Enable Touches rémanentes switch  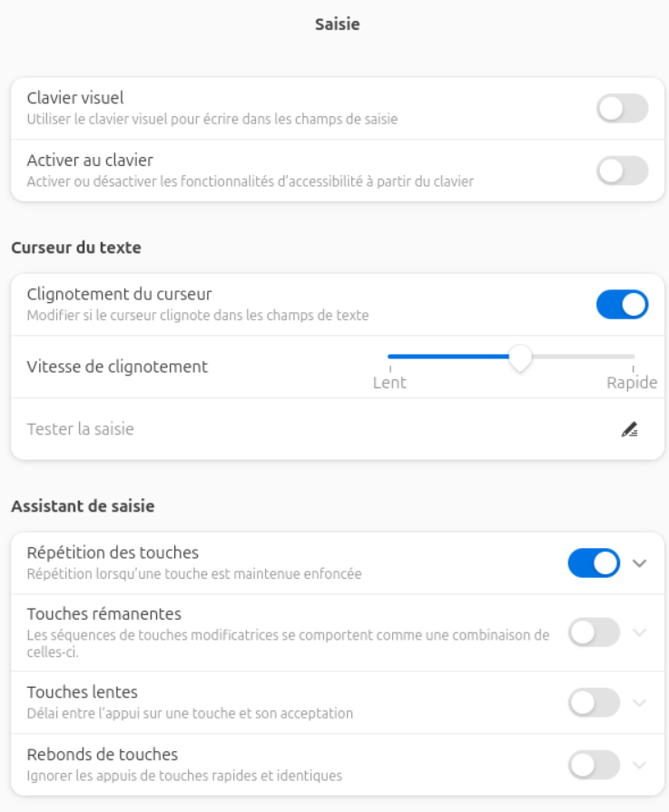tap(594, 632)
